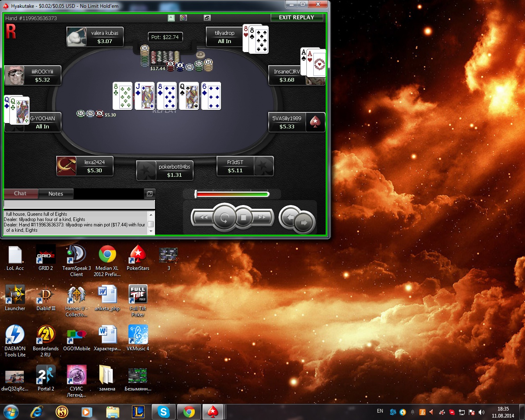This screenshot has width=525, height=420.
Task: Click the table window layout icon
Action: point(207,18)
